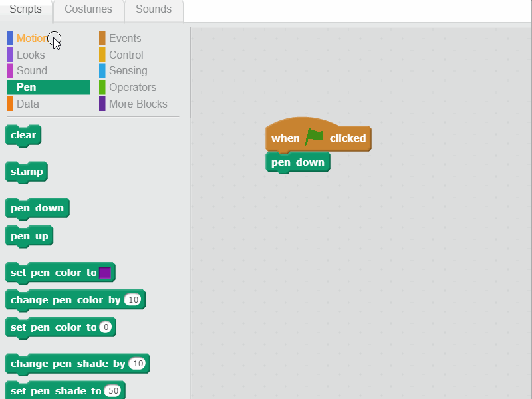Screen dimensions: 532x399
Task: Open the Costumes tab
Action: (88, 9)
